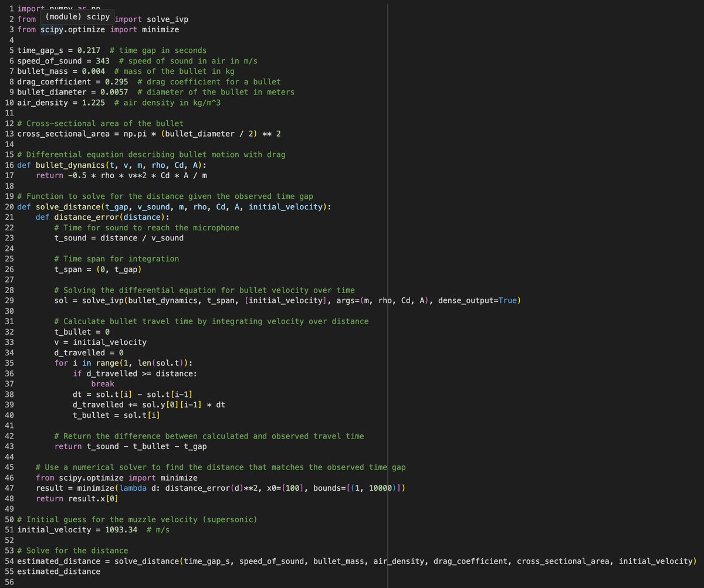Click the value 1093.34 on line 51
The image size is (704, 588).
pyautogui.click(x=121, y=530)
